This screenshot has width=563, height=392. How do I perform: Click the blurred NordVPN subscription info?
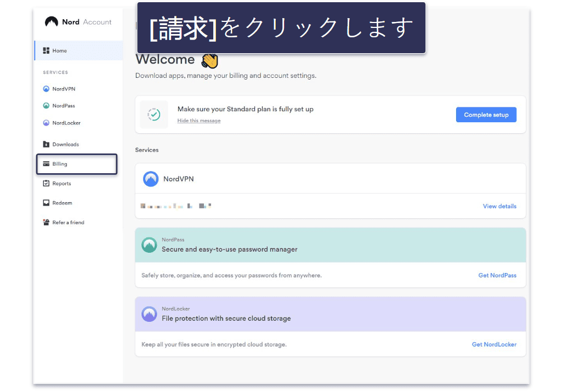tap(176, 206)
